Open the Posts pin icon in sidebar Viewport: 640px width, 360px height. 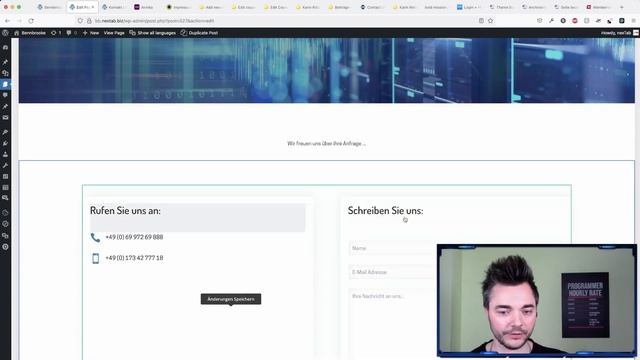5,62
